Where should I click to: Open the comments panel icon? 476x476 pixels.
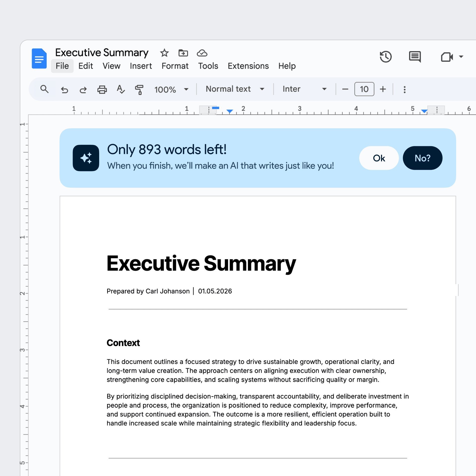(415, 57)
